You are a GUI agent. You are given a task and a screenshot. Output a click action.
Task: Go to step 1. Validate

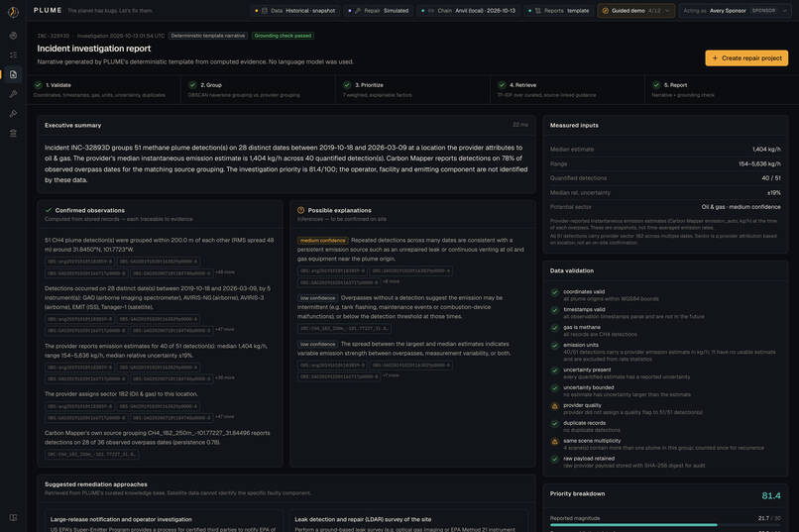103,89
